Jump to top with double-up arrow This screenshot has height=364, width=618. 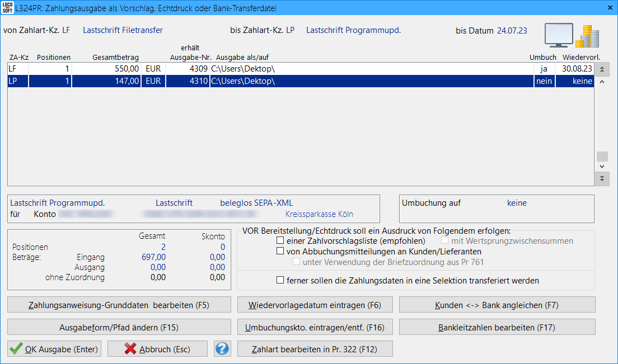tap(602, 69)
